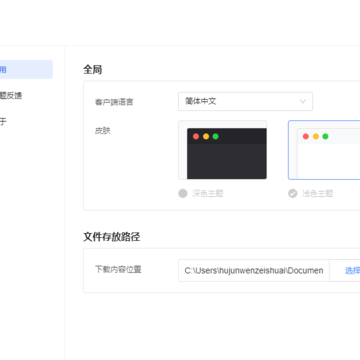The height and width of the screenshot is (360, 360).
Task: Open the highlighted settings tab in the sidebar
Action: coord(26,70)
